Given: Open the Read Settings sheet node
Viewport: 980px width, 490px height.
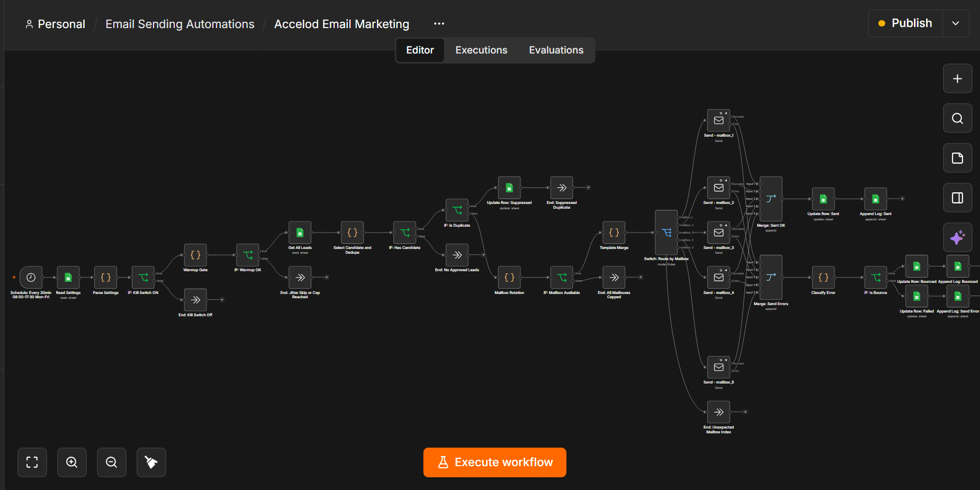Looking at the screenshot, I should tap(68, 278).
